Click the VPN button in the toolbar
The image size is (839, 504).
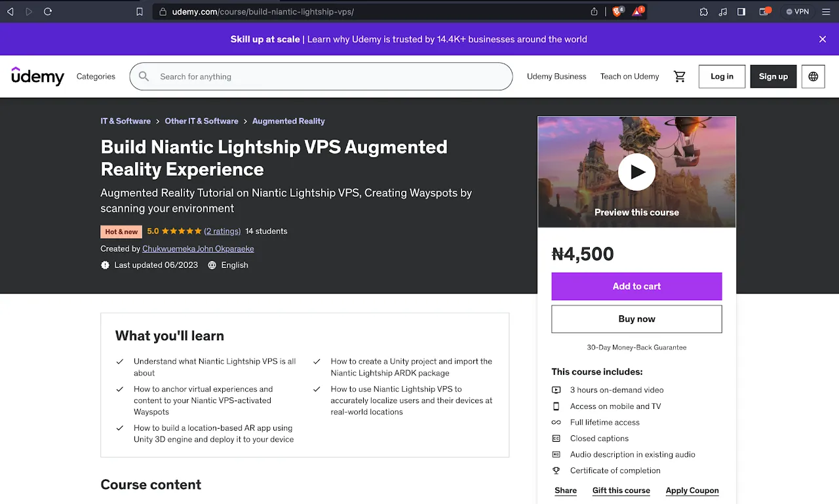coord(798,12)
